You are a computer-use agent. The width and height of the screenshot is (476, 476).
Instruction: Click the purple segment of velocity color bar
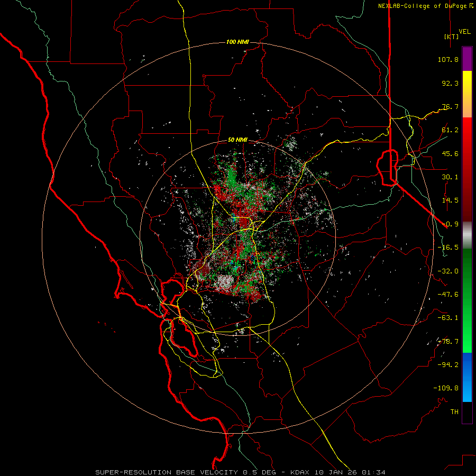(x=467, y=59)
